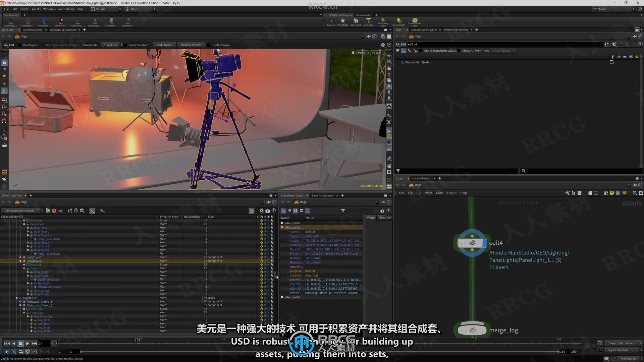Select the Camera shelf tool
644x362 pixels.
pyautogui.click(x=331, y=22)
